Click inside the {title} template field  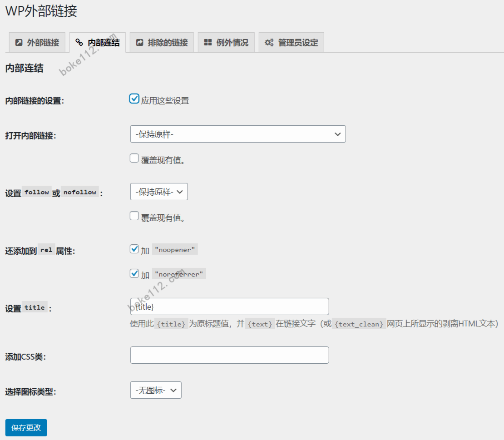tap(229, 307)
